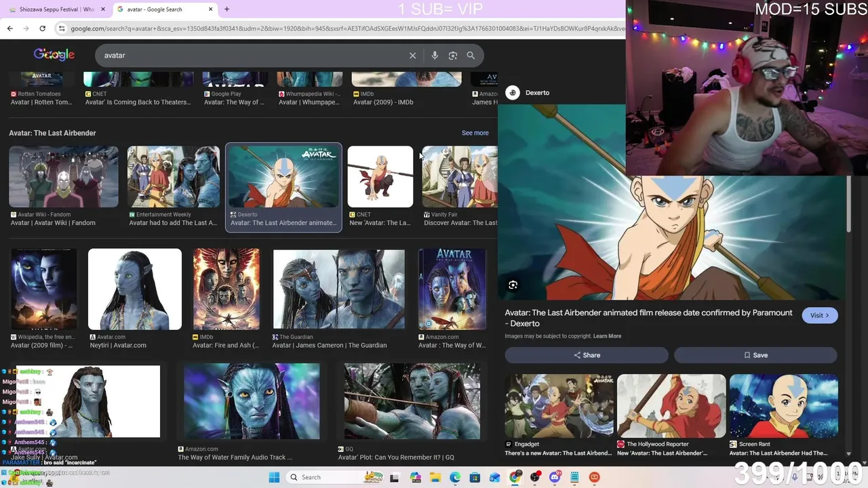Reload the Google search page

[x=42, y=28]
